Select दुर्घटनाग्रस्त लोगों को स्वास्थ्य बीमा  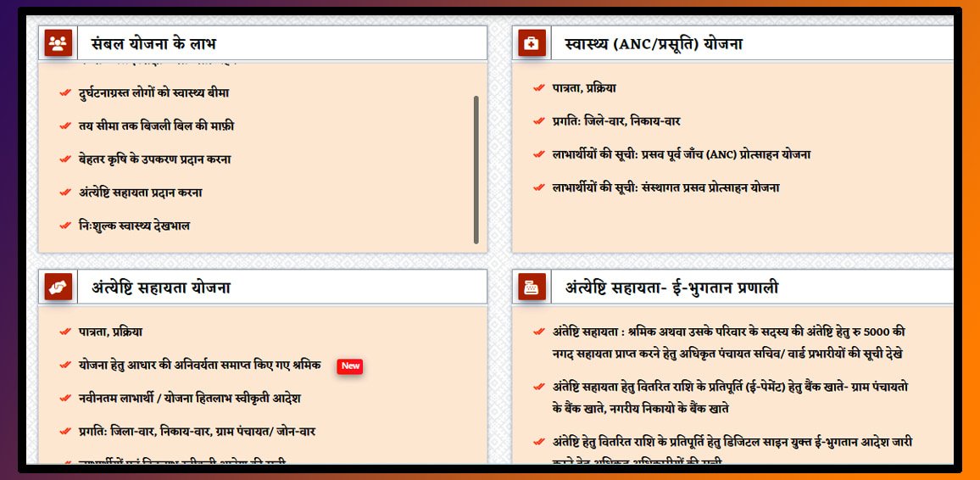(x=153, y=93)
